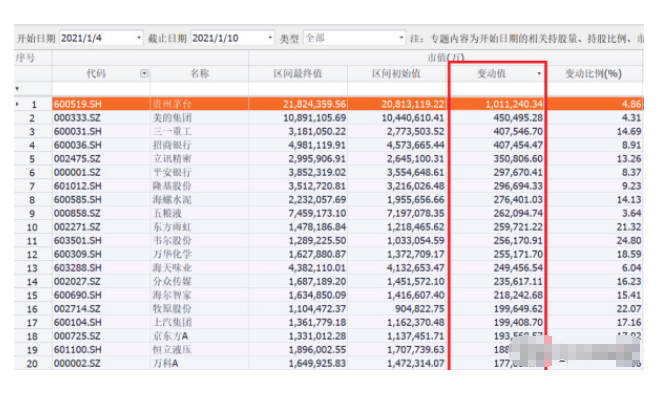Click change value 350,806.60
Viewport: 659px width, 393px height.
click(518, 158)
